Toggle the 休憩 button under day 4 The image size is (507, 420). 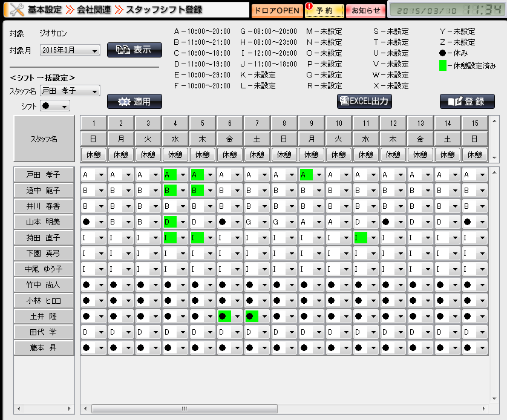[175, 154]
